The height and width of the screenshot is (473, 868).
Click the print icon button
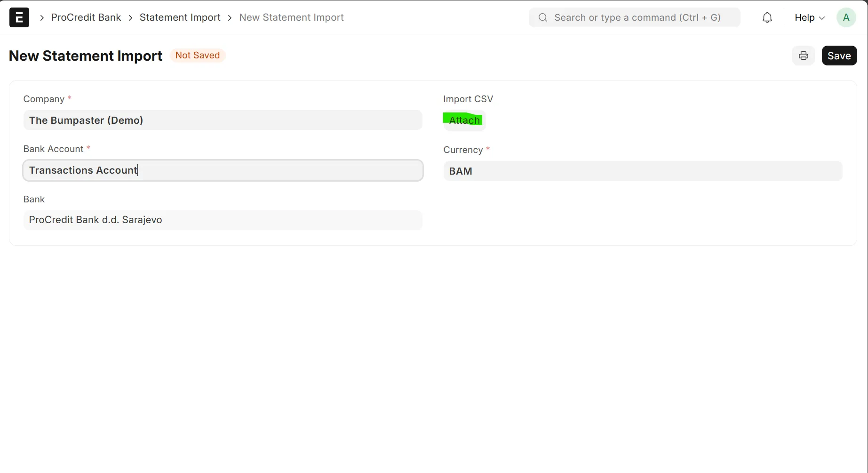[x=804, y=56]
